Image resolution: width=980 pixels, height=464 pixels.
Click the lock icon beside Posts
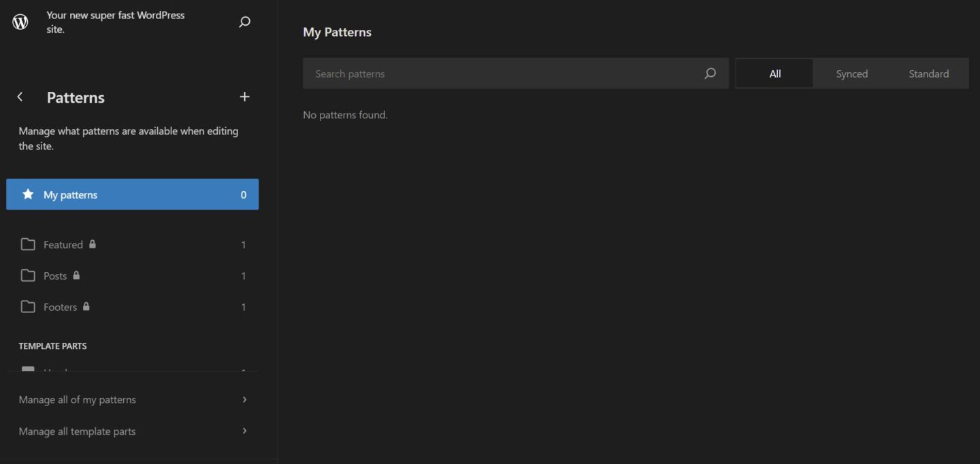(x=76, y=275)
